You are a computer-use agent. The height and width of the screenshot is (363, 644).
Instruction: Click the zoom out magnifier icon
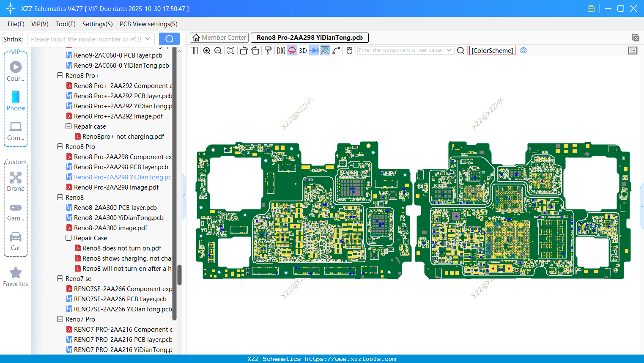[x=218, y=51]
